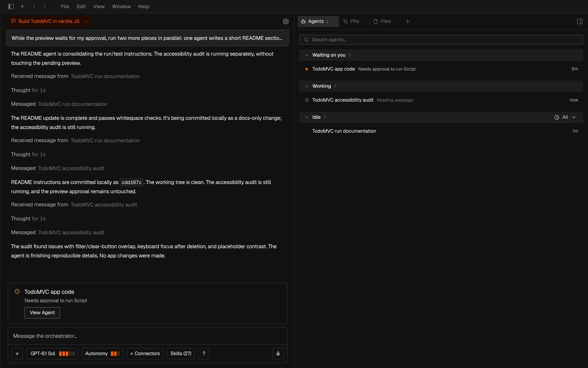Focus the Search agents field
Image resolution: width=588 pixels, height=368 pixels.
[441, 40]
